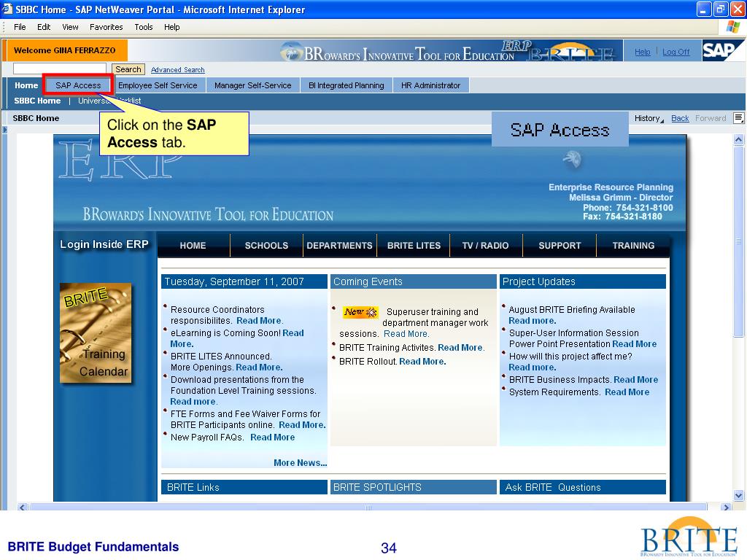747x560 pixels.
Task: Click the scroll right arrow of horizontal scrollbar
Action: (x=726, y=507)
